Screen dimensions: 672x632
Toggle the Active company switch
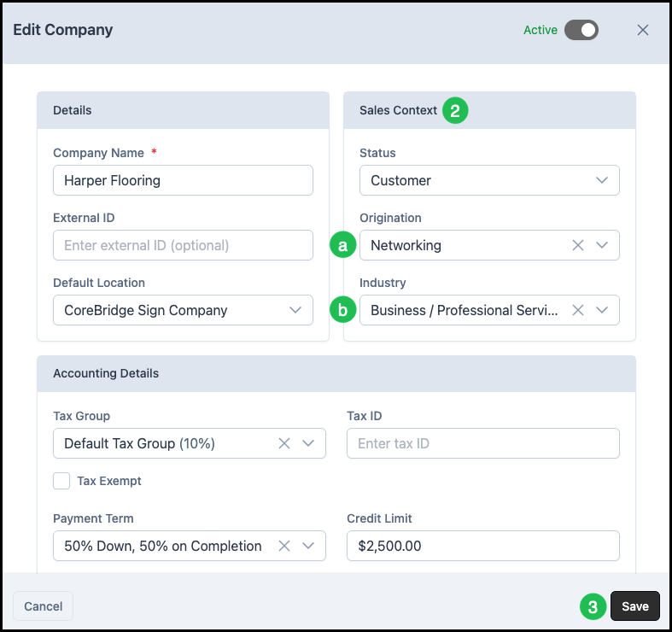(x=581, y=30)
